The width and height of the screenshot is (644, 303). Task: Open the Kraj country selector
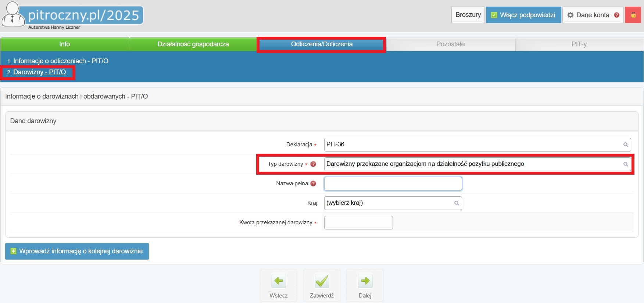(x=393, y=203)
